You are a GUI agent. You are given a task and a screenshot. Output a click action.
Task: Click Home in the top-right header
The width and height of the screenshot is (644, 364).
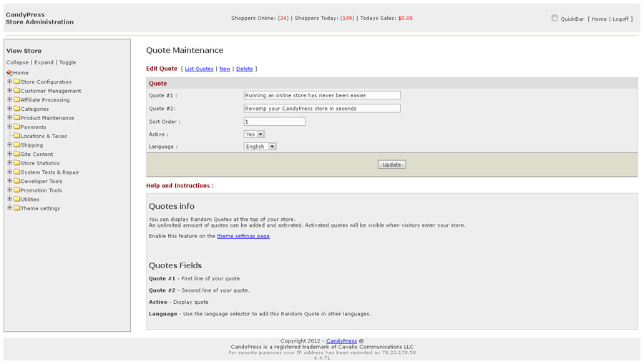click(x=599, y=19)
